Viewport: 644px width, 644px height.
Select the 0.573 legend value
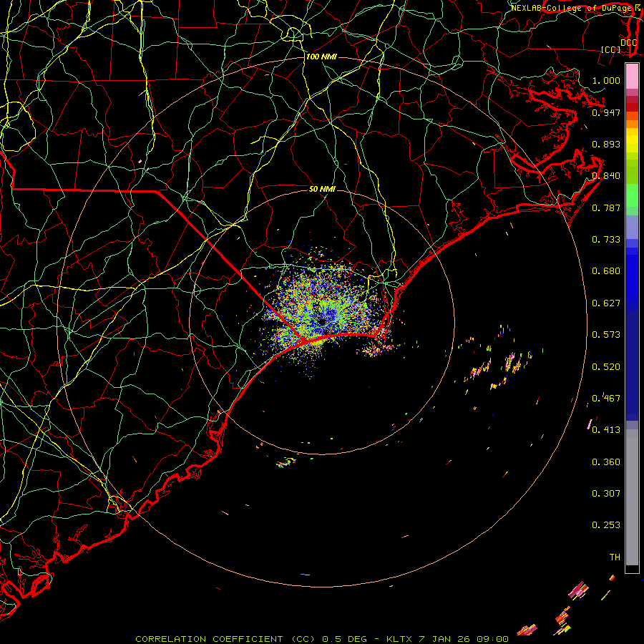[x=606, y=335]
